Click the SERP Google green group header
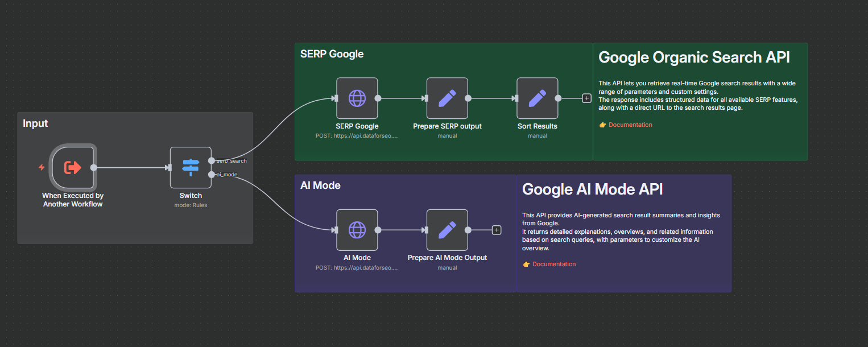Screen dimensions: 868x347 tap(332, 54)
